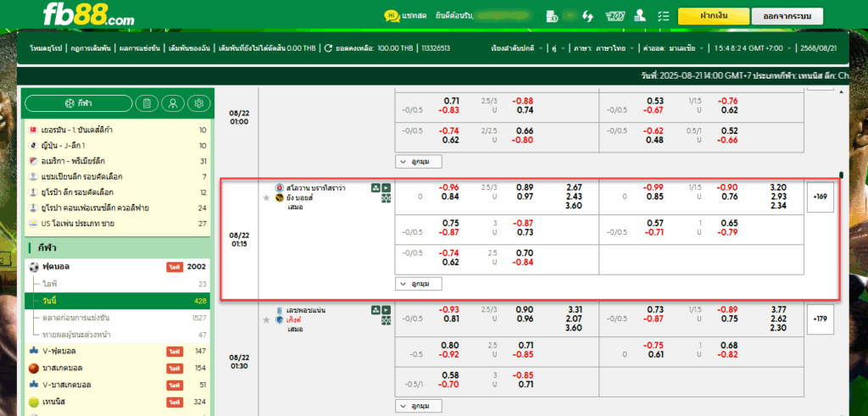
Task: Click the tennis ball icon in the sidebar
Action: coord(34,401)
